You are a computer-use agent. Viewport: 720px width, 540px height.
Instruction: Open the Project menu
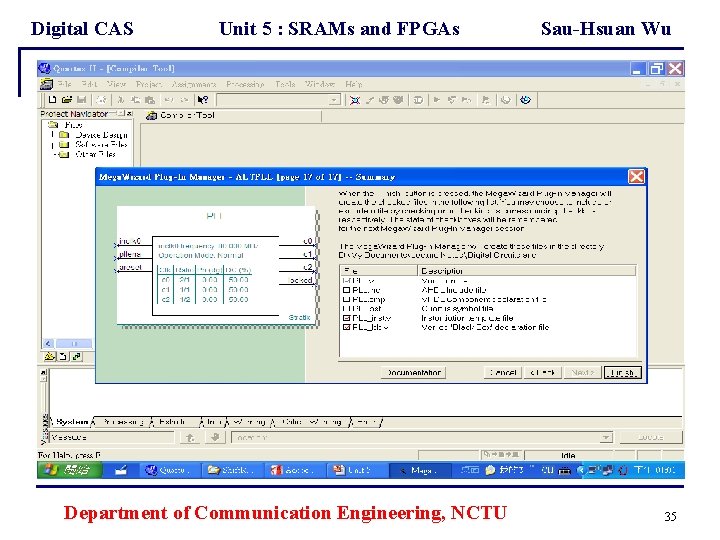click(x=149, y=84)
